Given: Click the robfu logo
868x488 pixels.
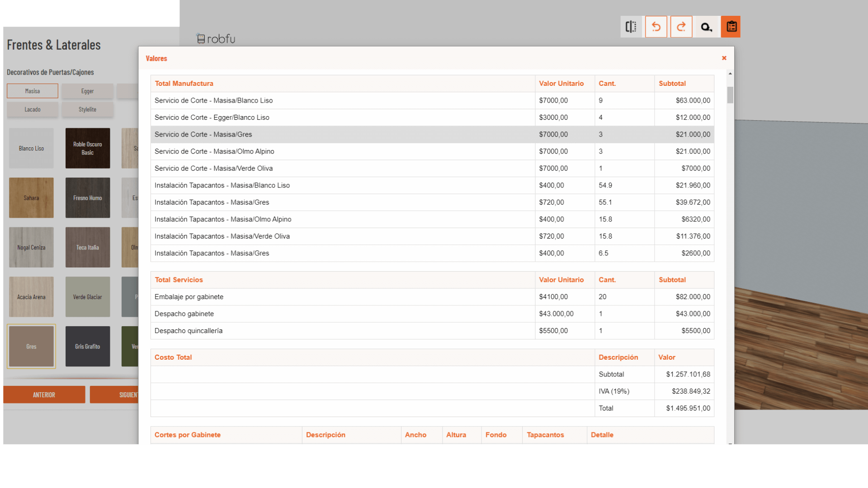Looking at the screenshot, I should [216, 39].
